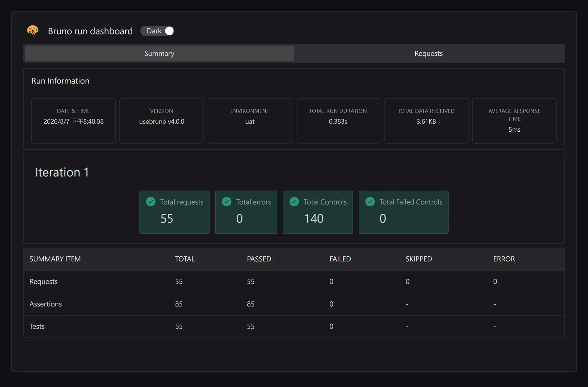Click the Iteration 1 heading

pos(62,172)
